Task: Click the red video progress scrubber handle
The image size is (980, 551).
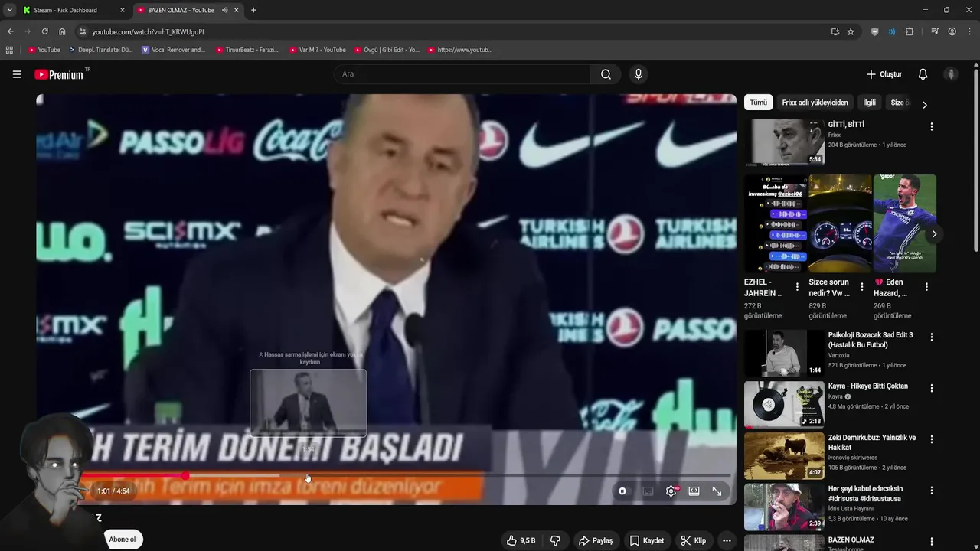Action: [185, 476]
